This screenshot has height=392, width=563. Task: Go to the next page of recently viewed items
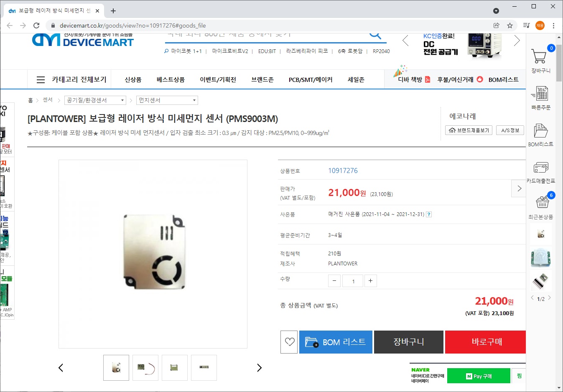point(550,298)
